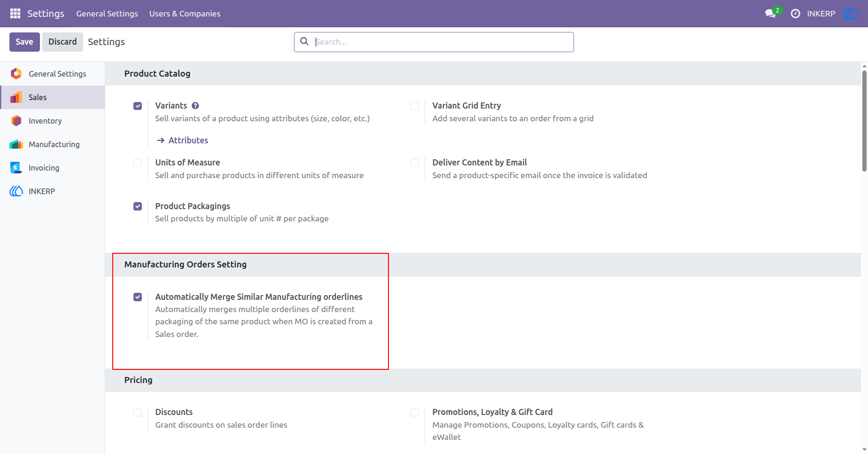Screen dimensions: 868x454
Task: Click the Inventory box icon
Action: (x=16, y=120)
